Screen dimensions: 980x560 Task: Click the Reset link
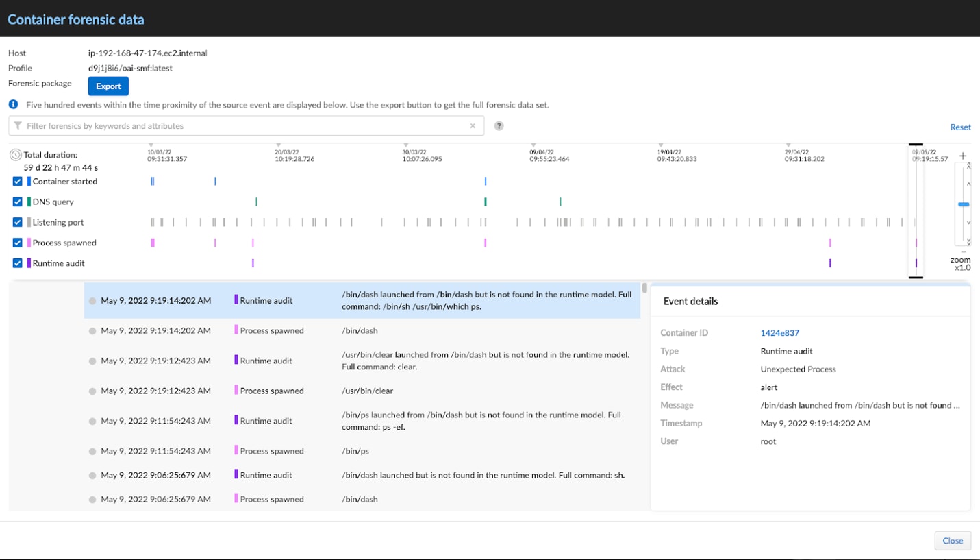[960, 127]
